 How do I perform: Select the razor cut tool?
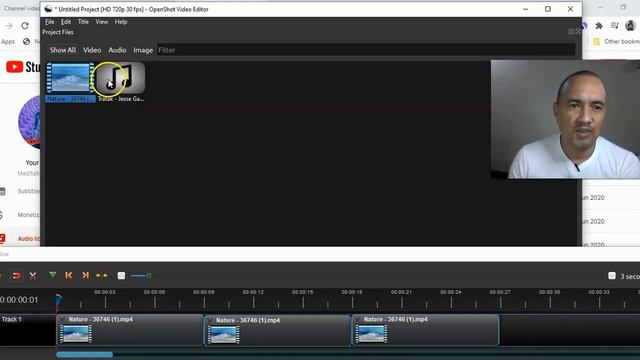pos(33,276)
